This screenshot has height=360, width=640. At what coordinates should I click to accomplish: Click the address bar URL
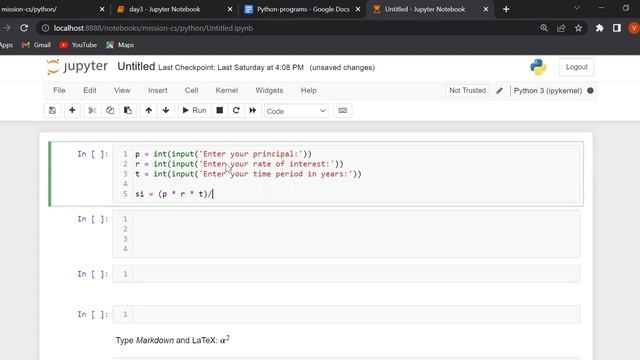(153, 28)
